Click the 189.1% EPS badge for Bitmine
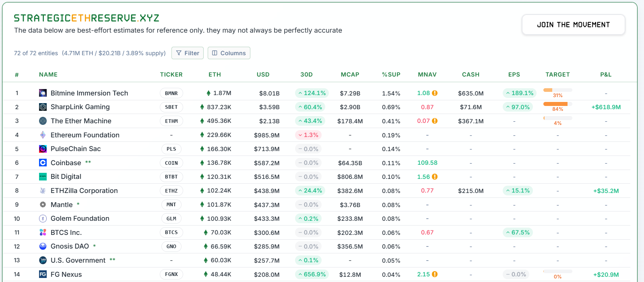644x282 pixels. [x=520, y=93]
